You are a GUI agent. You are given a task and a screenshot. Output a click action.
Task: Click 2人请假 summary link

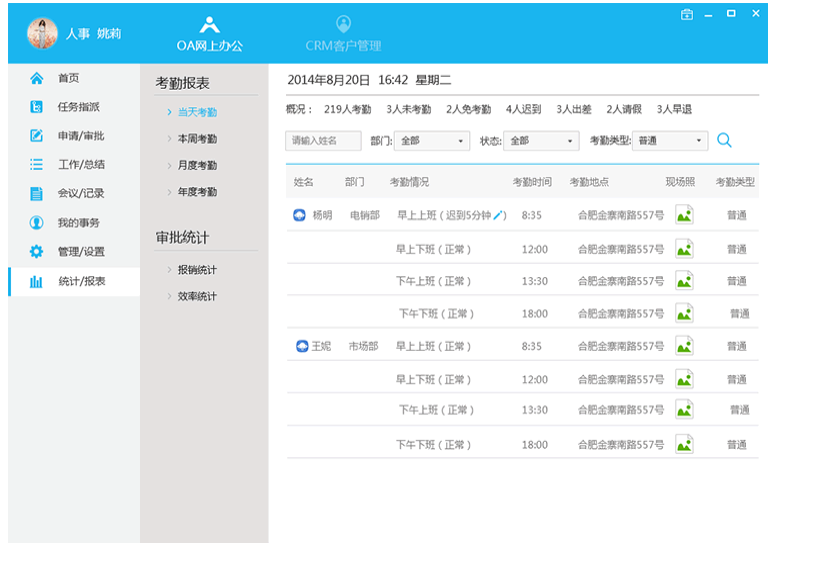624,109
